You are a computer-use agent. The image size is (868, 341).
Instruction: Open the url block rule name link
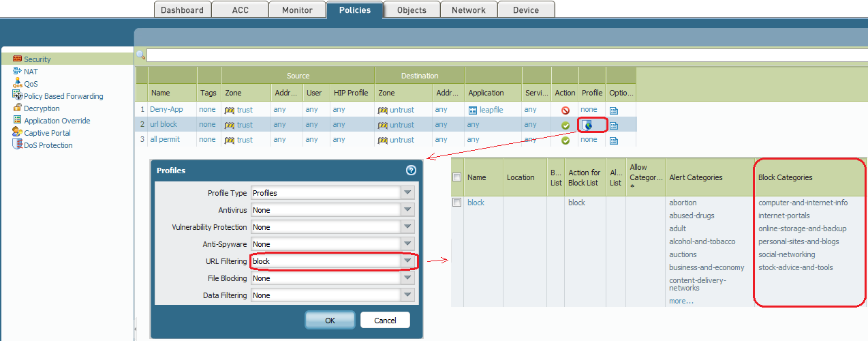[164, 125]
